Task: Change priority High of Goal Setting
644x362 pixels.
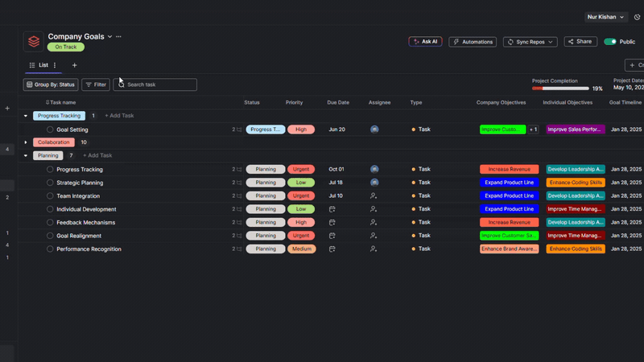Action: 300,130
